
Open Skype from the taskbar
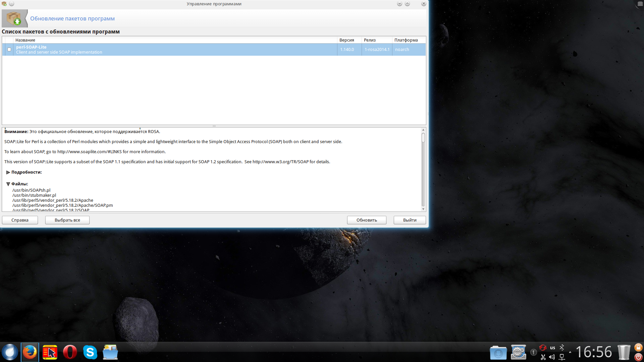click(x=90, y=352)
